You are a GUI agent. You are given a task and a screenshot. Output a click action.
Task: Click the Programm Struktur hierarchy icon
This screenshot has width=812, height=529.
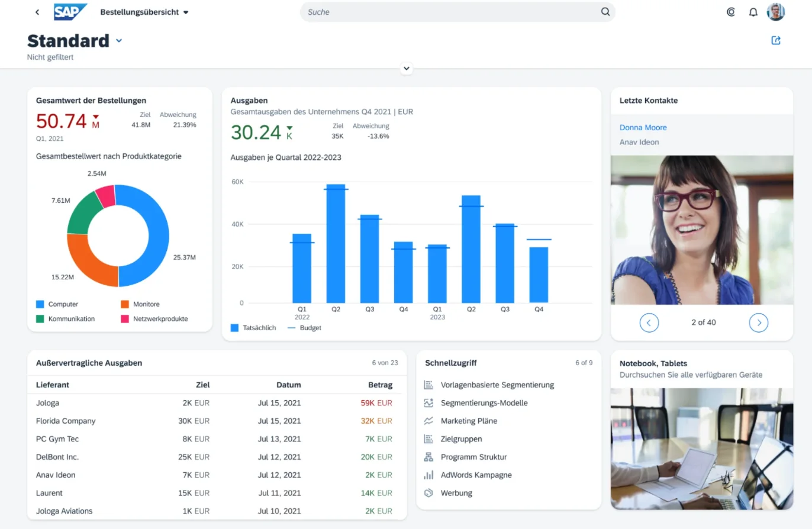pos(429,457)
